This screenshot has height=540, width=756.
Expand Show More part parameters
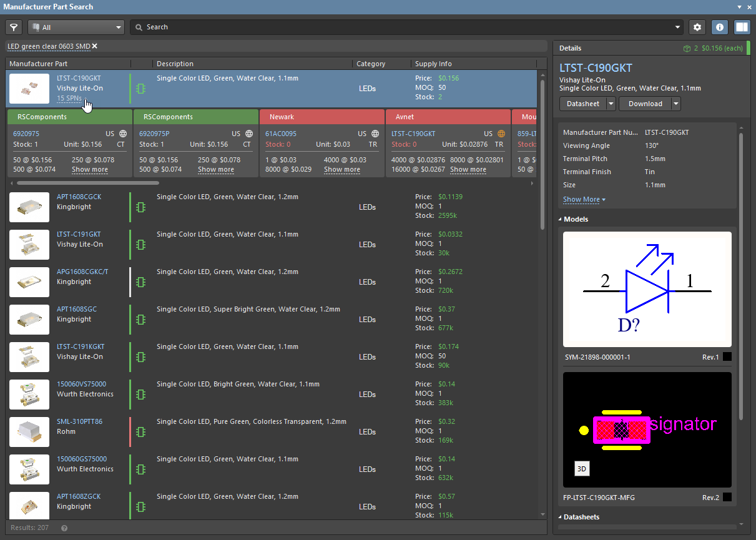[x=584, y=200]
